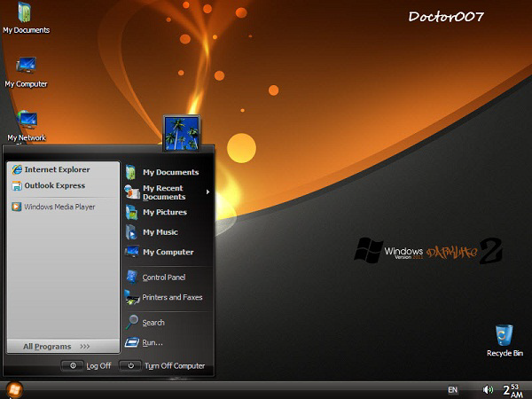
Task: Click the Log Off text label
Action: [x=98, y=365]
